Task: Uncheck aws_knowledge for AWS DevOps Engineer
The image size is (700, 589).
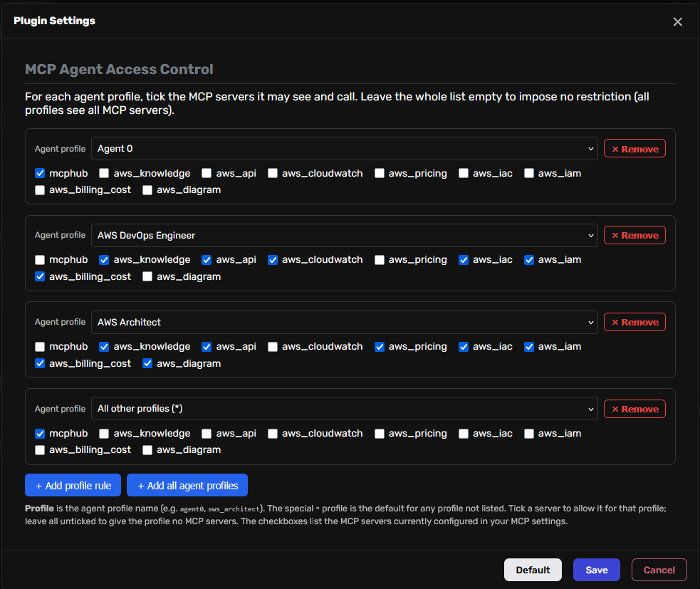Action: [104, 260]
